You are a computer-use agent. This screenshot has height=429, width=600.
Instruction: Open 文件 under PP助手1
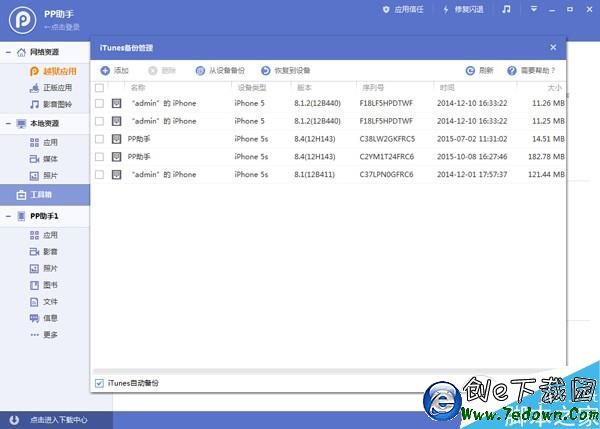tap(44, 302)
